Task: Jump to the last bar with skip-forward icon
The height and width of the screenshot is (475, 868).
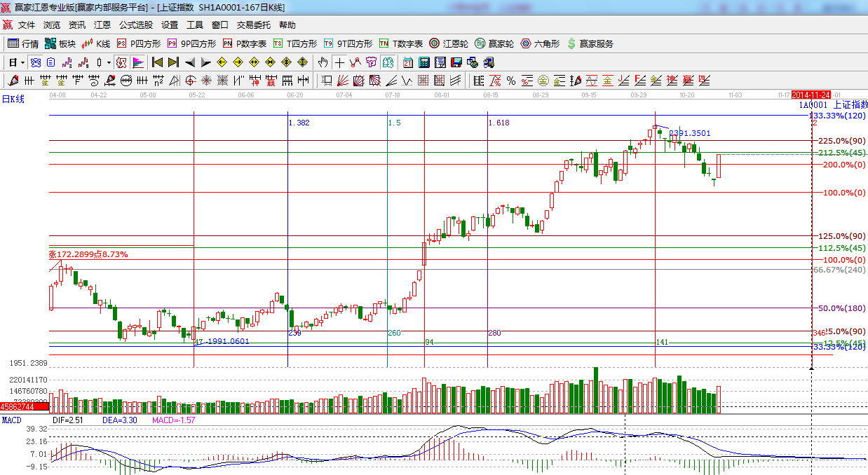Action: (174, 62)
